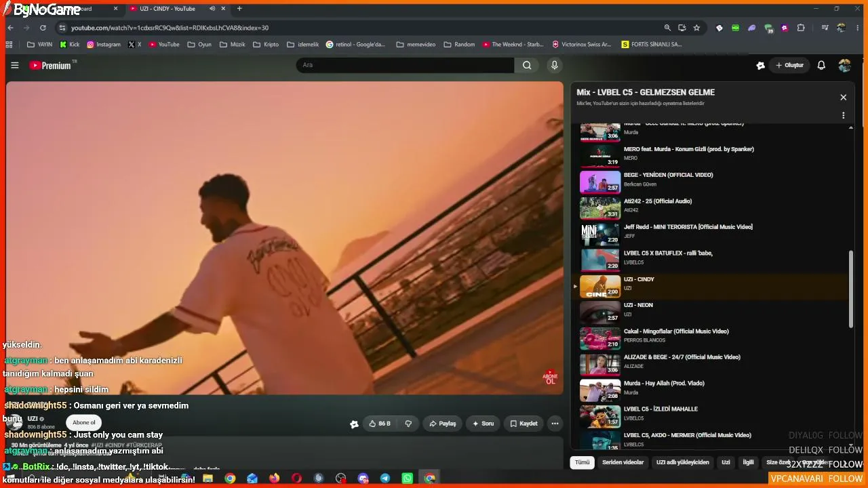Open Chrome profile avatar in toolbar
Image resolution: width=868 pixels, height=488 pixels.
(x=841, y=28)
